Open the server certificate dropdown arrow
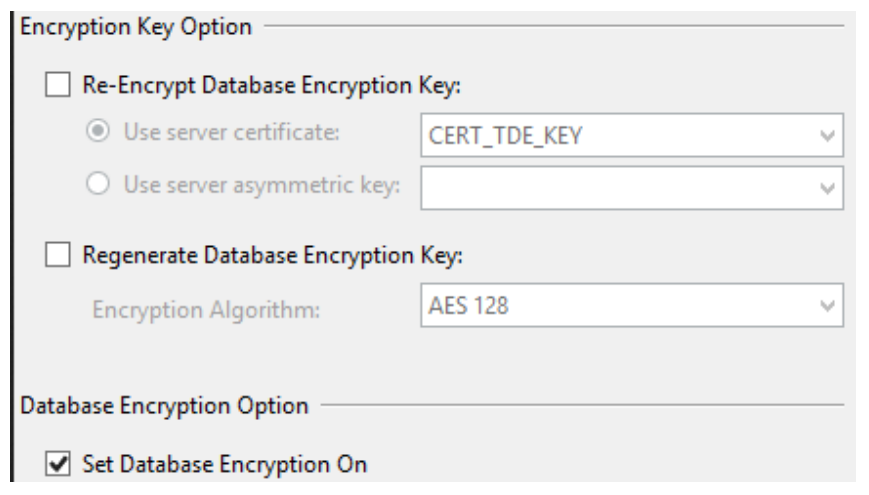 pos(826,135)
